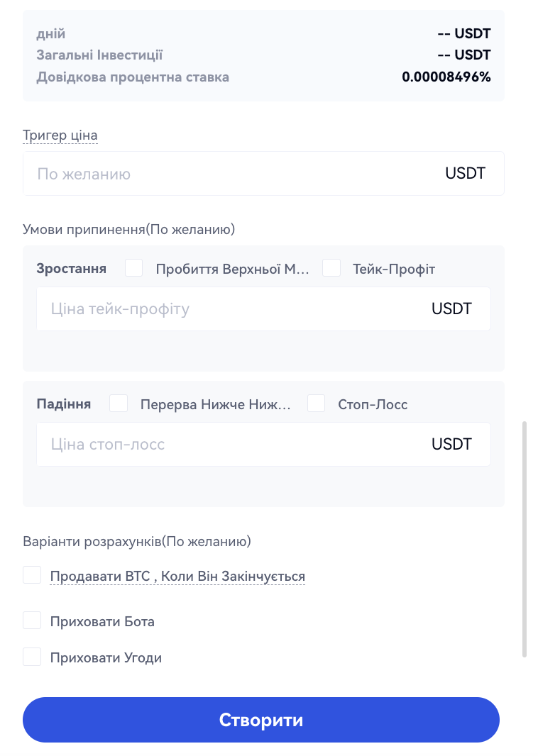Click the Продавати BTC underlined label text
538x756 pixels.
(x=177, y=576)
